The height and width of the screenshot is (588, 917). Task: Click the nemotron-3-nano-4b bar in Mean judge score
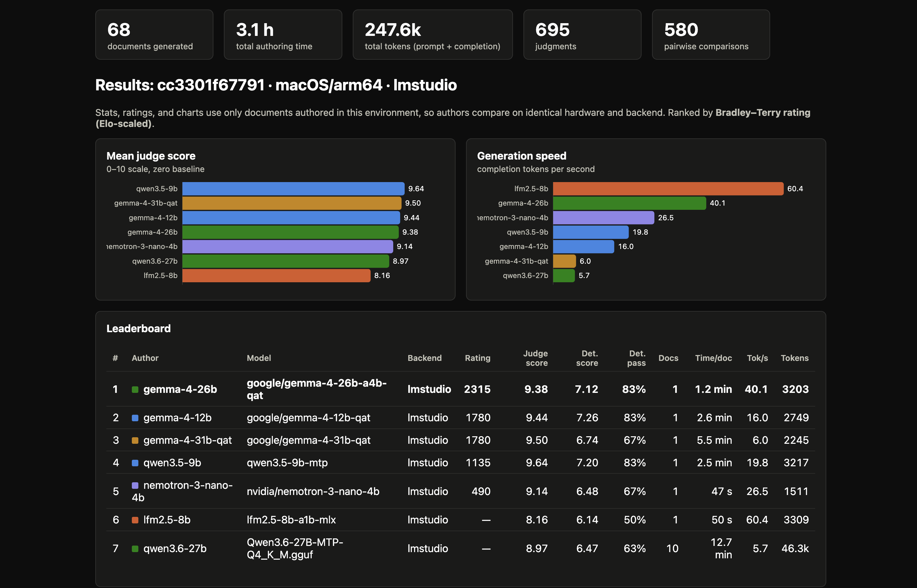click(288, 247)
